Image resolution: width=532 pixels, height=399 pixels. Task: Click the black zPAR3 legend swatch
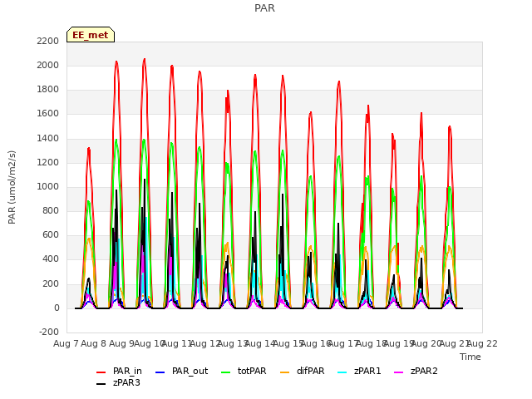pyautogui.click(x=101, y=384)
